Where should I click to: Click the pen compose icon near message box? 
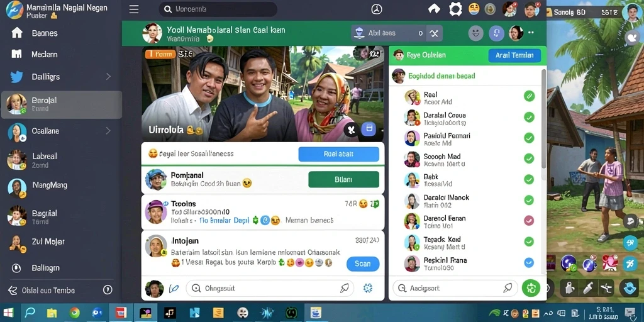(x=174, y=288)
